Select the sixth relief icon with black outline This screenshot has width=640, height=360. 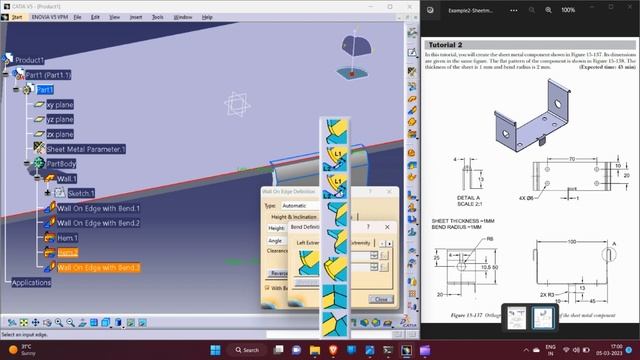coord(335,269)
